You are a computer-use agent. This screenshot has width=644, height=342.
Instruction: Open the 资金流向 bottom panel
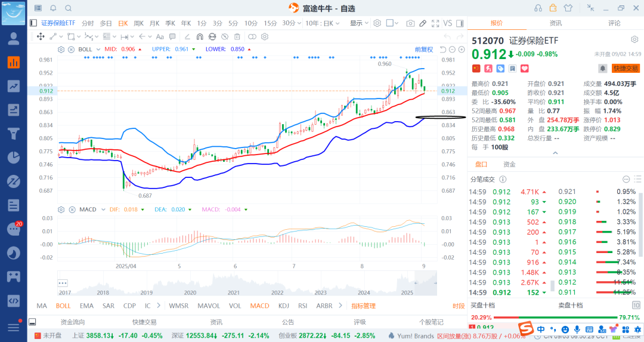pos(73,322)
